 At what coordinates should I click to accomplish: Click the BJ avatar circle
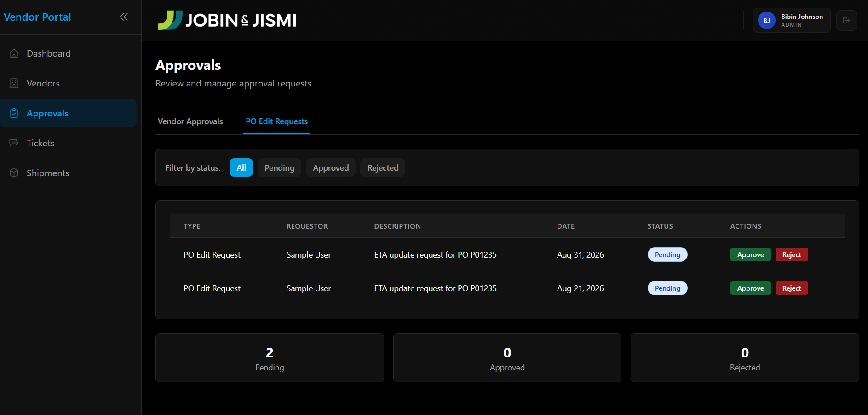point(767,21)
